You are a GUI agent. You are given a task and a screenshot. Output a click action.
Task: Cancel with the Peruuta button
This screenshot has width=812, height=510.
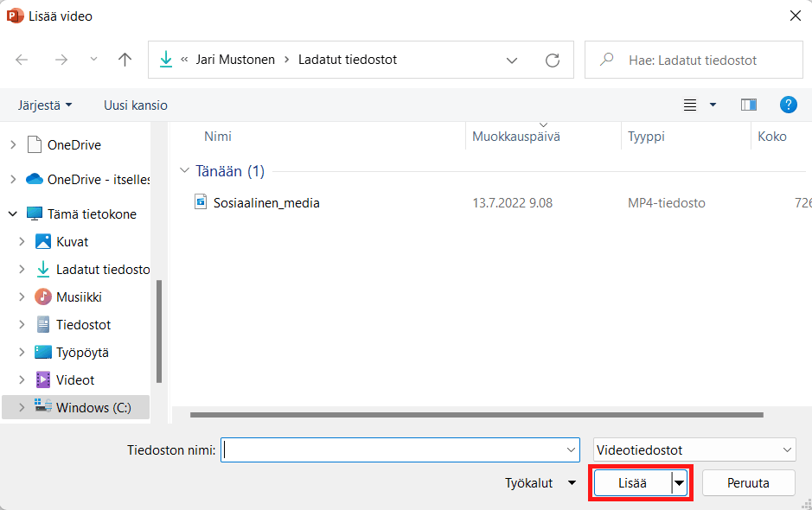tap(748, 483)
